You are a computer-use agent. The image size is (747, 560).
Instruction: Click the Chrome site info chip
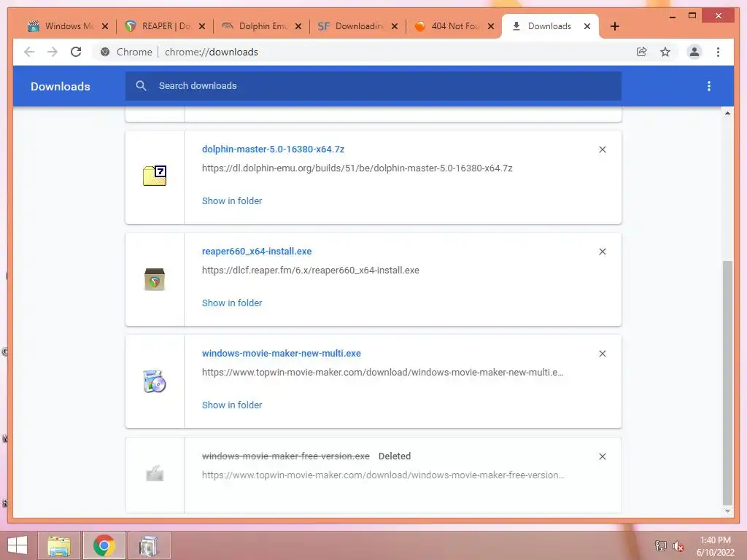point(127,52)
